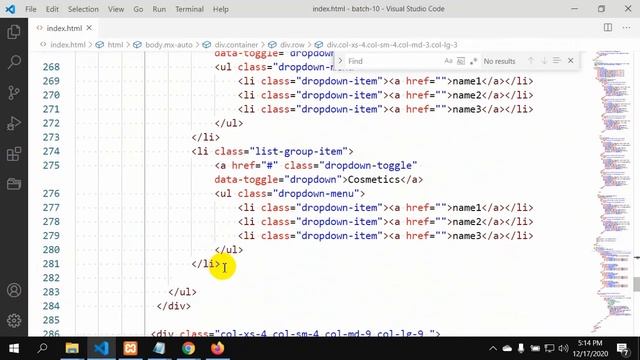The height and width of the screenshot is (360, 640).
Task: Open the editor More Actions ellipsis
Action: point(627,27)
